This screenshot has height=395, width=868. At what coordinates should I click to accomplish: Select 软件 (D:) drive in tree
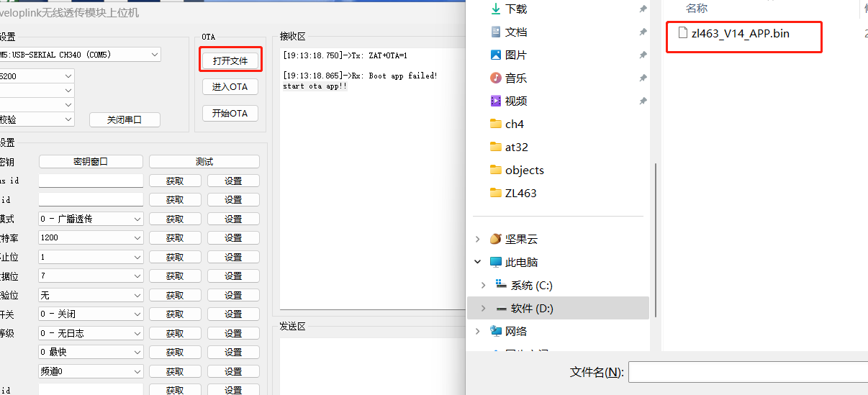[x=531, y=308]
